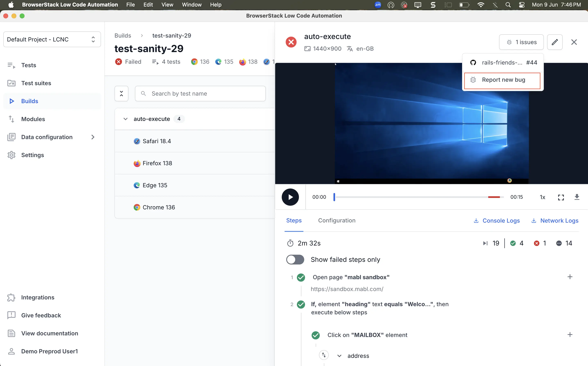Click plus icon for MAILBOX step
This screenshot has height=366, width=588.
coord(570,335)
